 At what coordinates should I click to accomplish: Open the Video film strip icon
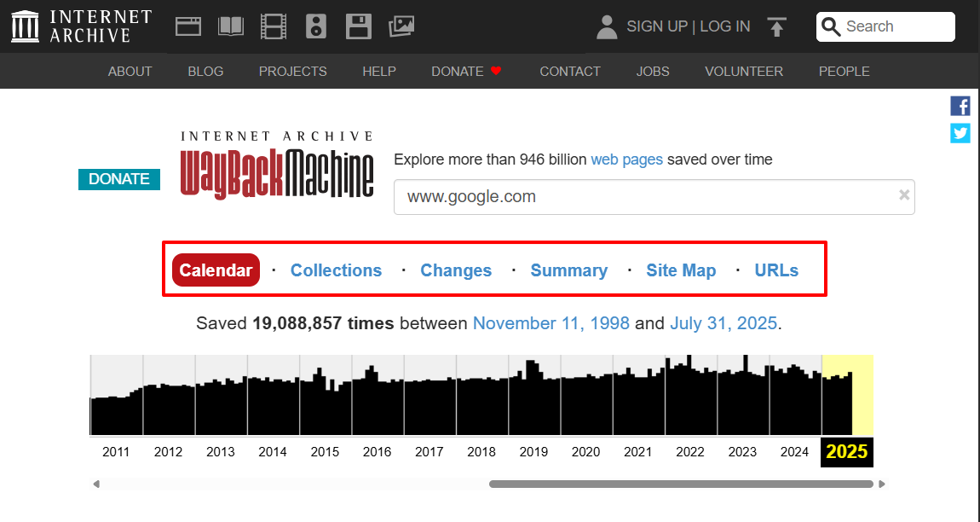[x=274, y=26]
